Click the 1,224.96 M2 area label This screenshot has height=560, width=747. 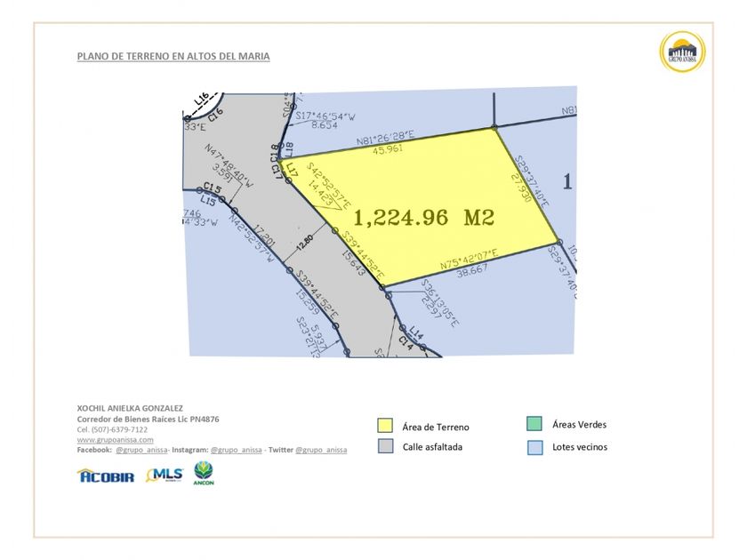424,218
